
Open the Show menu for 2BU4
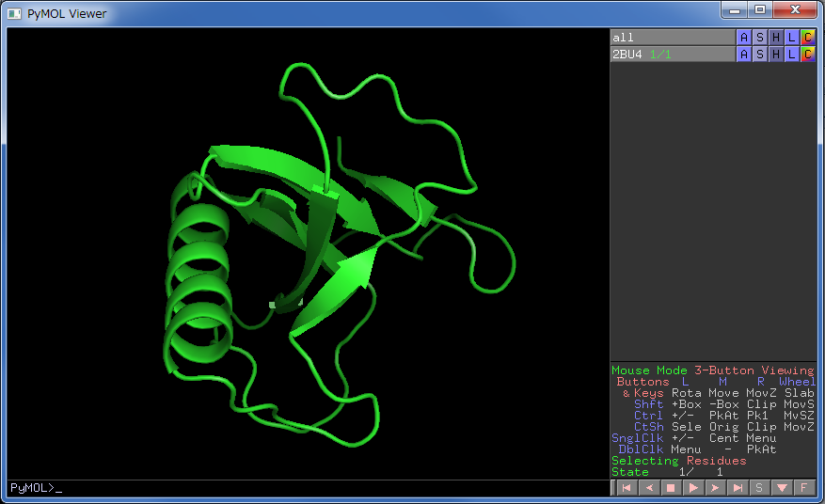760,55
